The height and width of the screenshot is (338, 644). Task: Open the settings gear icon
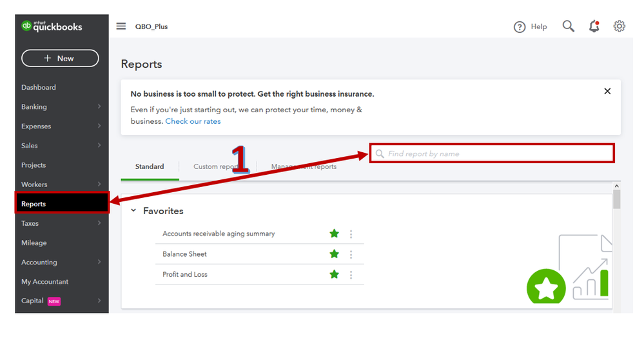[x=620, y=26]
